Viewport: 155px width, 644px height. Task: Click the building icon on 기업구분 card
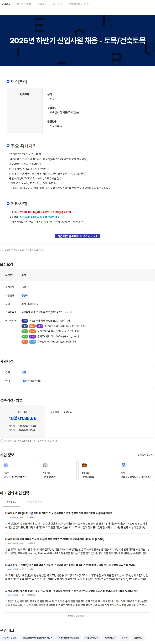pyautogui.click(x=45, y=465)
